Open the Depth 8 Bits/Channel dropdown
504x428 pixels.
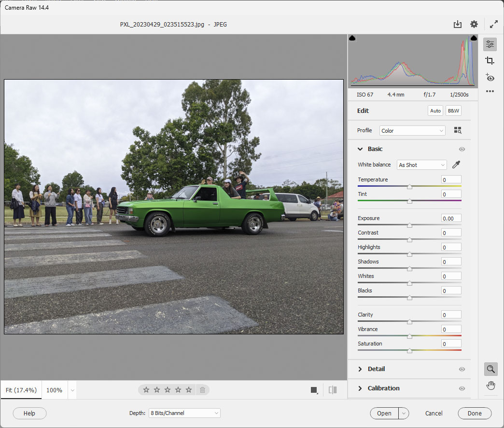184,413
